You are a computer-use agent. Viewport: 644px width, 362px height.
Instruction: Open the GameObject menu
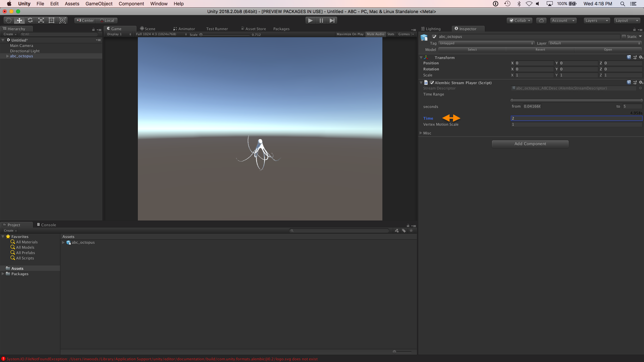click(99, 4)
